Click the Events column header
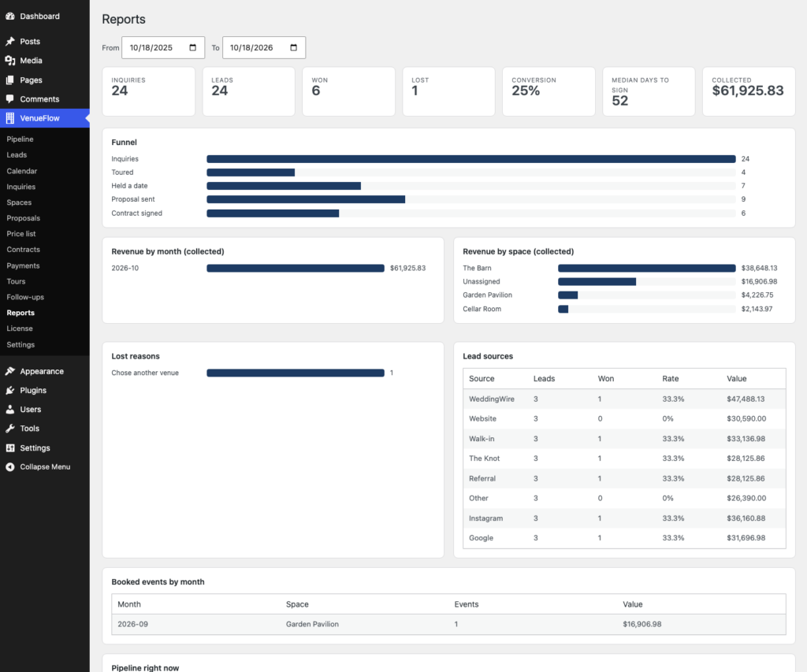Viewport: 807px width, 672px height. (467, 604)
